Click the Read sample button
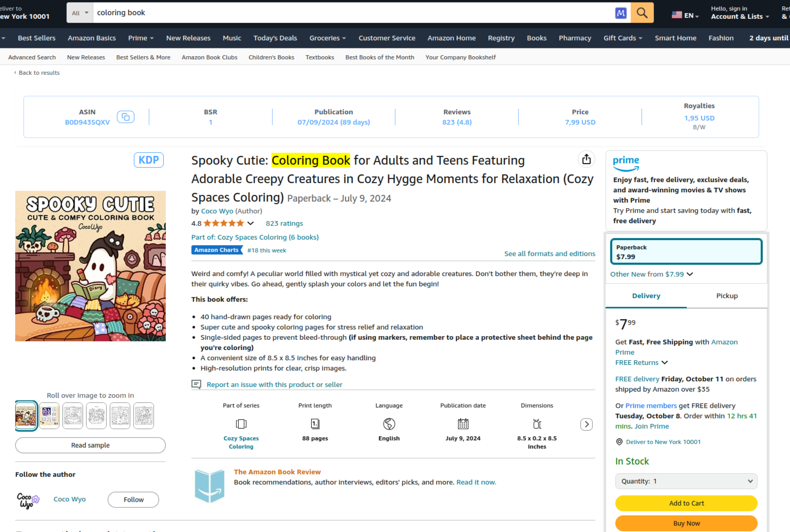This screenshot has height=532, width=790. (x=90, y=445)
